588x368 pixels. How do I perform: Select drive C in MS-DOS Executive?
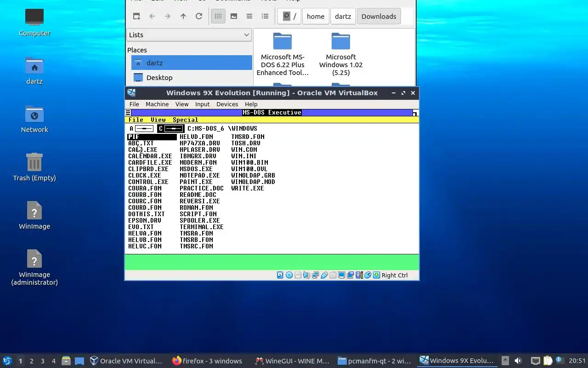click(170, 128)
